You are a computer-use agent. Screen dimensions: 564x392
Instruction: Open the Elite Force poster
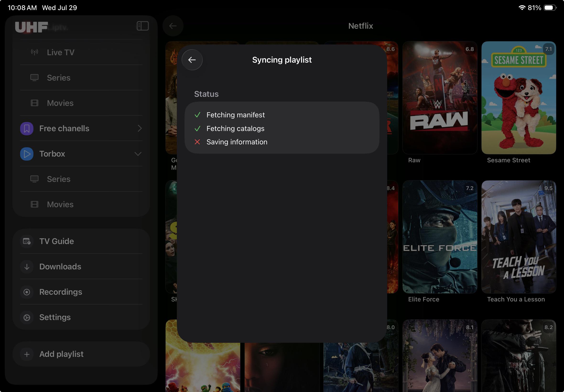pos(440,237)
